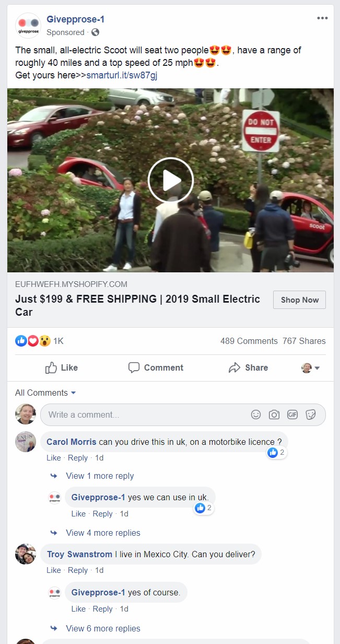Click inside the Write a comment field
This screenshot has width=340, height=644.
(146, 415)
